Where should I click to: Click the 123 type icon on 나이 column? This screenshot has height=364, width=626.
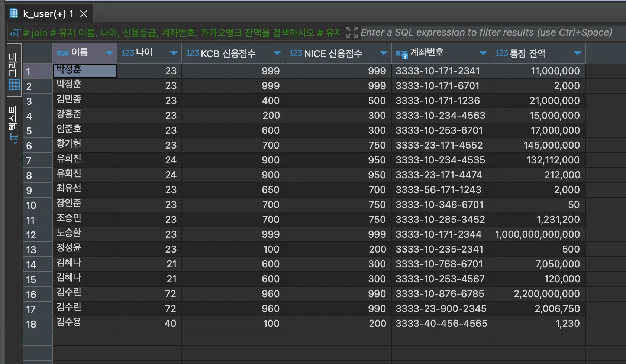[x=128, y=53]
